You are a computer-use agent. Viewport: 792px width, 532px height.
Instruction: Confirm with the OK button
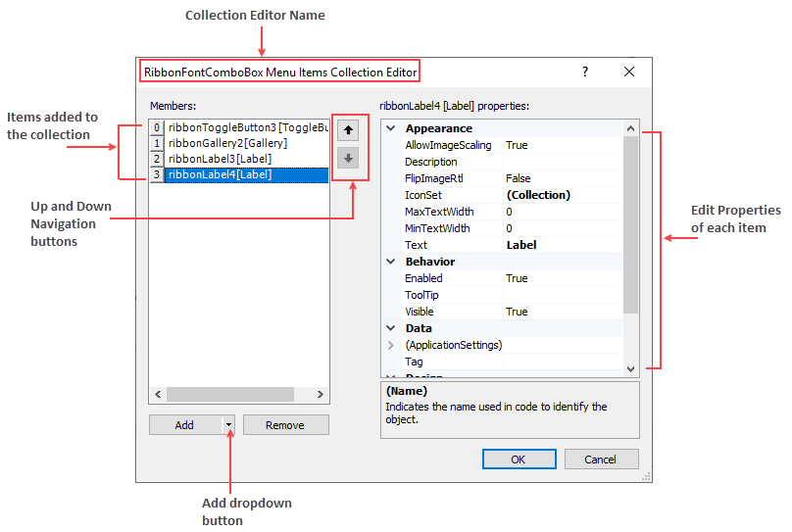click(x=519, y=459)
